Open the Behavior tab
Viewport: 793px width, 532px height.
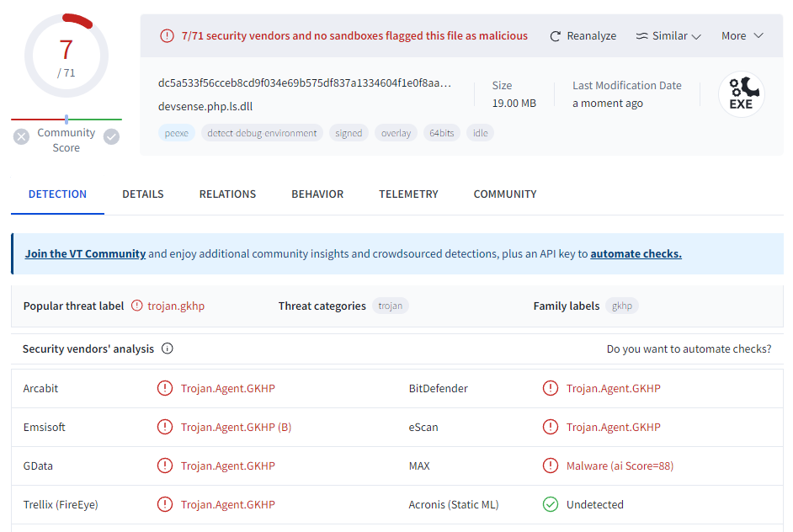point(317,194)
